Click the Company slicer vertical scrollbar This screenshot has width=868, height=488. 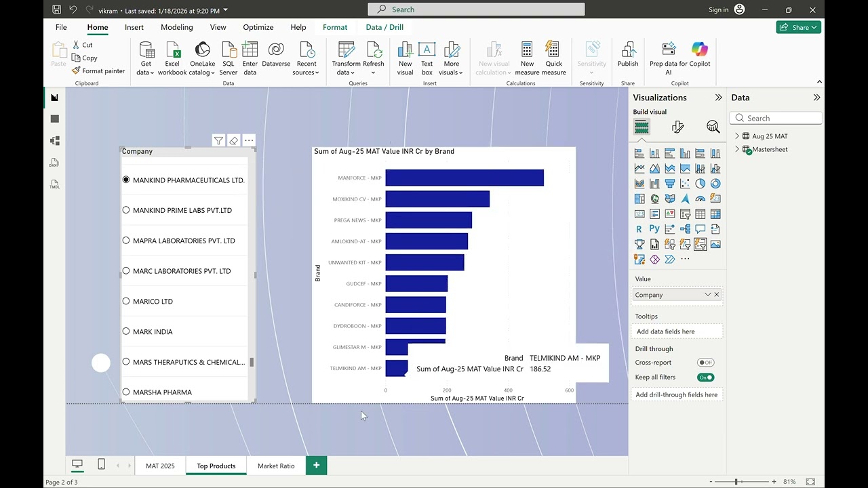pyautogui.click(x=252, y=362)
